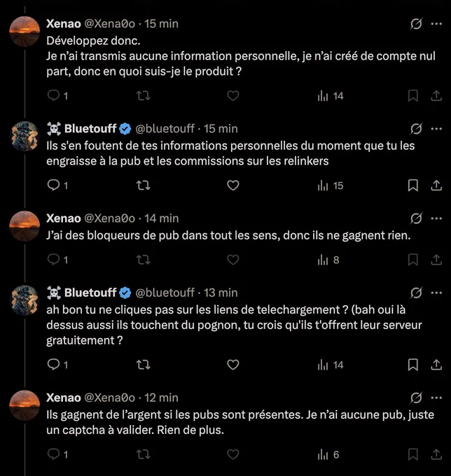This screenshot has height=476, width=451.
Task: Like Bluetouff's tweet about liens de telechargement
Action: click(233, 365)
